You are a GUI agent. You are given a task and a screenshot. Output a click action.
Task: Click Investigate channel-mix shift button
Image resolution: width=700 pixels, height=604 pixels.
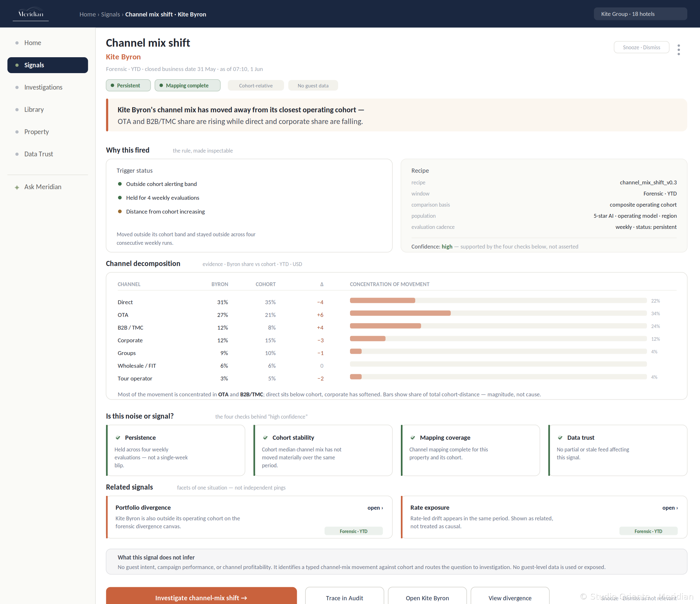201,598
